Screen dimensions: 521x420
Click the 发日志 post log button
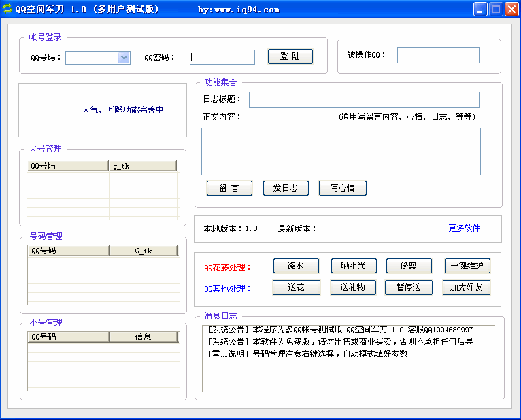286,188
